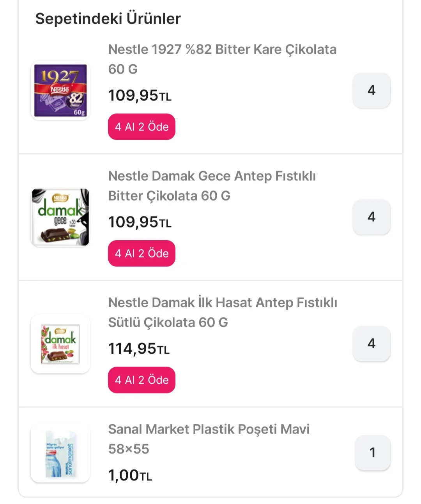Tap the quantity 4 box for Damak Gece
Image resolution: width=421 pixels, height=504 pixels.
pyautogui.click(x=371, y=217)
